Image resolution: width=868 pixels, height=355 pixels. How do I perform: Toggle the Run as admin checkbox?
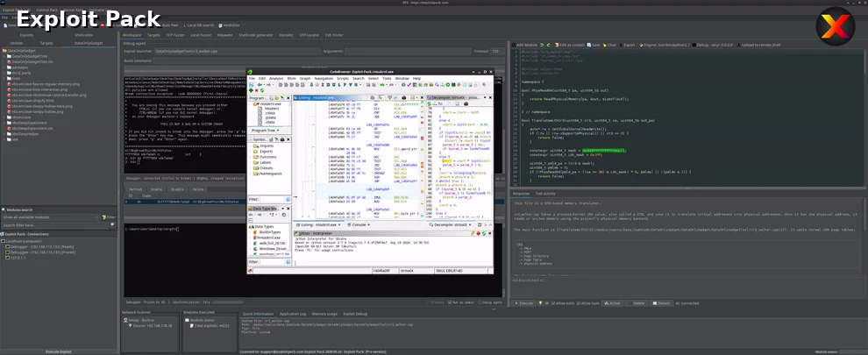click(450, 302)
